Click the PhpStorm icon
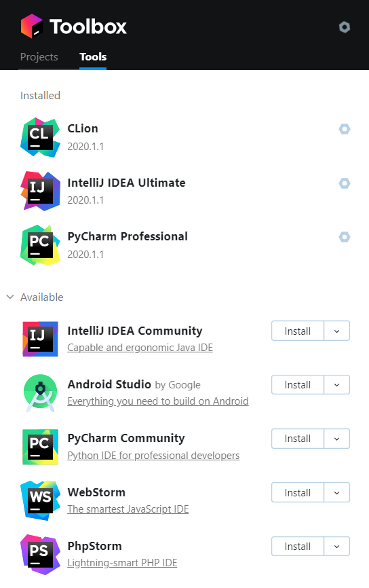Screen dimensions: 369x588 [40, 554]
